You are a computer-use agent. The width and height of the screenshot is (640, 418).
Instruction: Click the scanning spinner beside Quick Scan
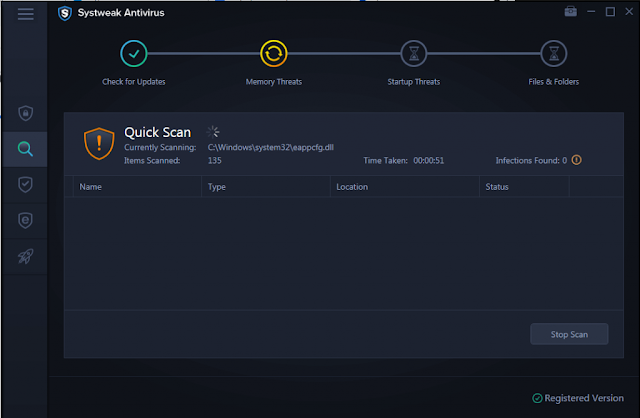213,132
